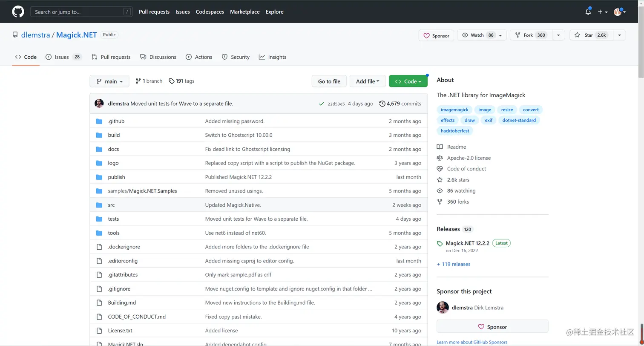Open the Security tab
Viewport: 644px width, 346px height.
(236, 57)
